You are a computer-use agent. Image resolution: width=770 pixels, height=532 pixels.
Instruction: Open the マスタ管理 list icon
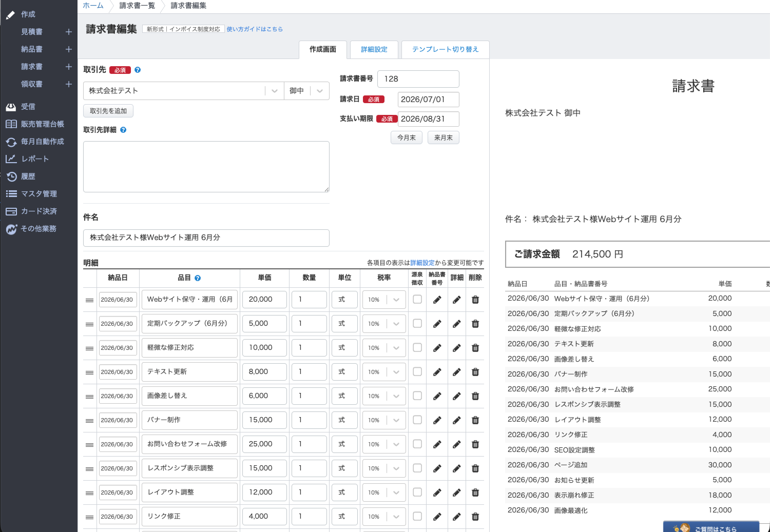[x=11, y=194]
